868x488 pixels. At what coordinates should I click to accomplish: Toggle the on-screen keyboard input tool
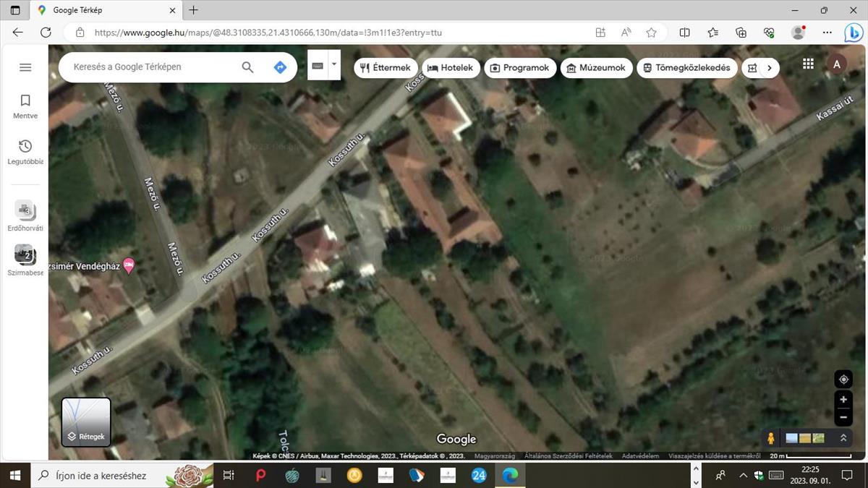click(318, 65)
